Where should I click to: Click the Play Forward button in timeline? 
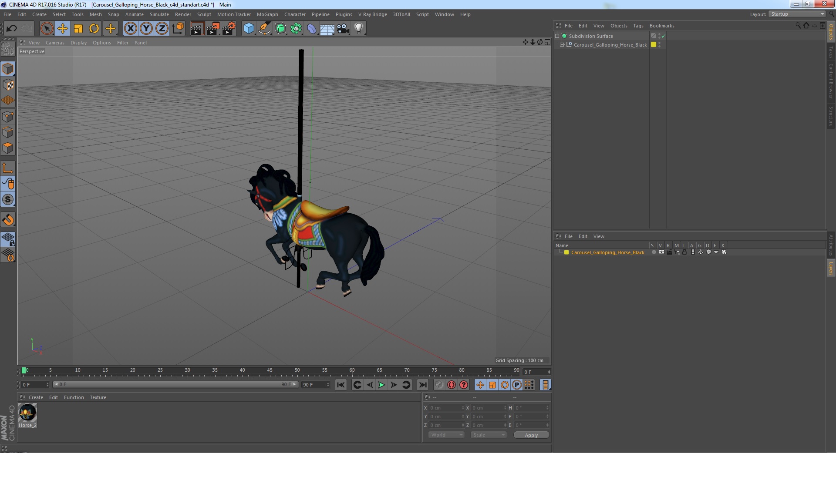381,385
